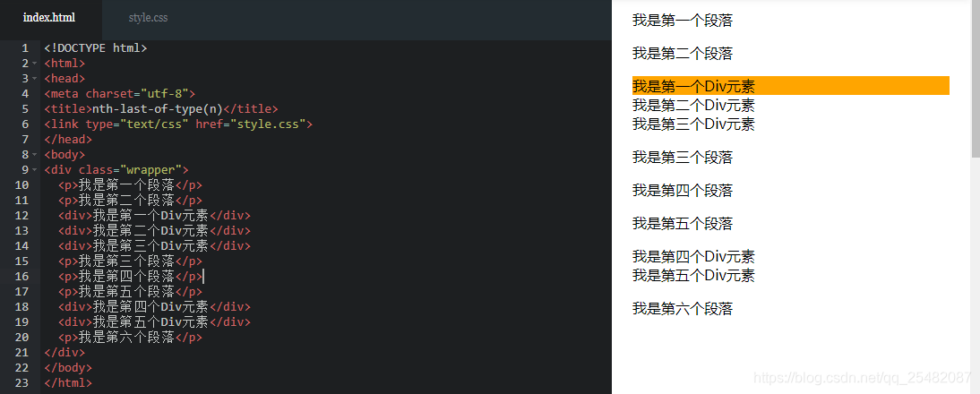Collapse the head tag fold arrow on line 3
The width and height of the screenshot is (980, 394).
point(36,79)
